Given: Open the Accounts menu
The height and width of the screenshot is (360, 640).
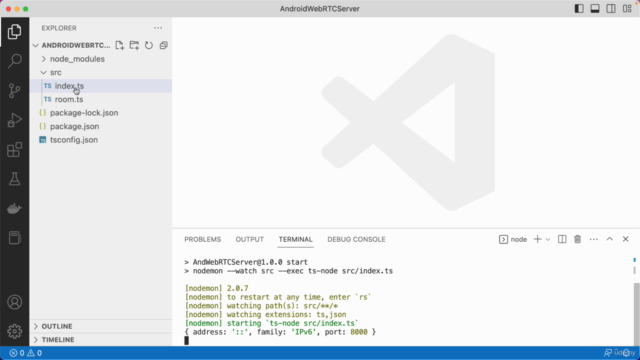Looking at the screenshot, I should pos(14,302).
